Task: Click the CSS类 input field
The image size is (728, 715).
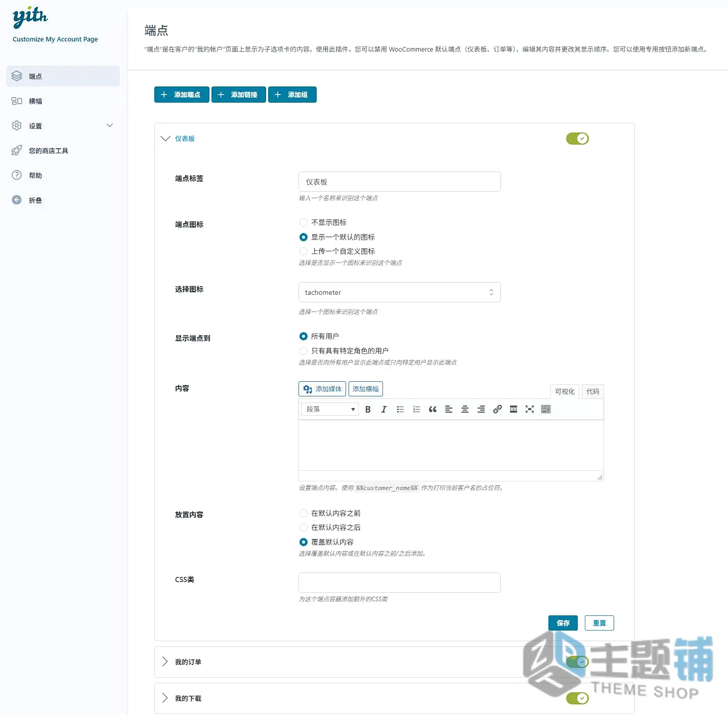Action: (400, 583)
